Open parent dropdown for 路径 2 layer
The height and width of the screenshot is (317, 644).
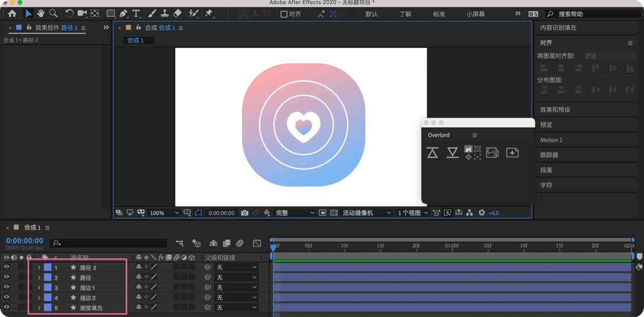(236, 267)
